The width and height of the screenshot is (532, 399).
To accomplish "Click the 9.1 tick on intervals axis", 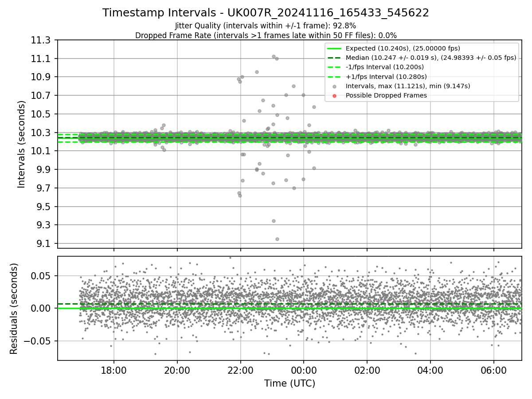I will [x=44, y=243].
